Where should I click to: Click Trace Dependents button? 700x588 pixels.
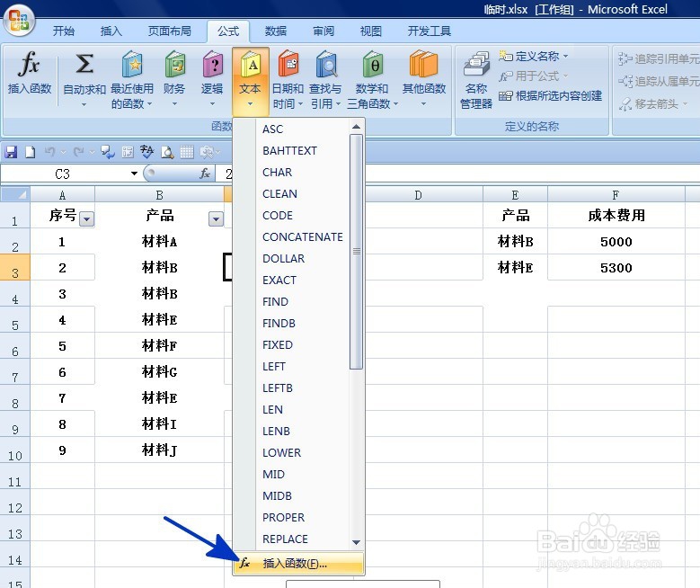point(659,81)
